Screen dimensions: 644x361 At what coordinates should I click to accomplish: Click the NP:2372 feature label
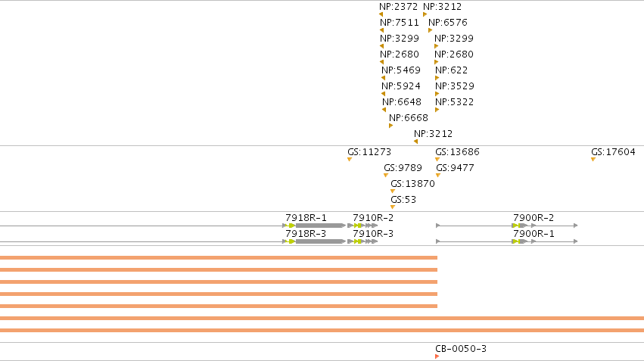tap(398, 7)
